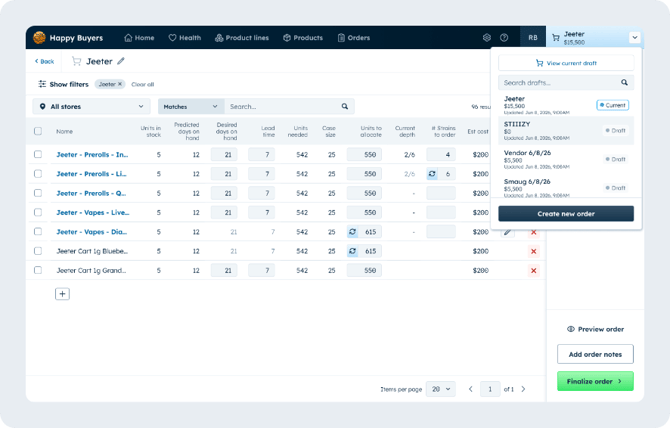The image size is (670, 428).
Task: Add a new row with plus button
Action: click(x=62, y=294)
